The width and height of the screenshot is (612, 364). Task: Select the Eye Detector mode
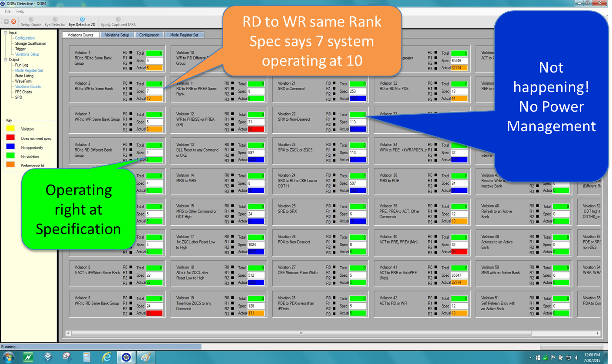pos(55,22)
